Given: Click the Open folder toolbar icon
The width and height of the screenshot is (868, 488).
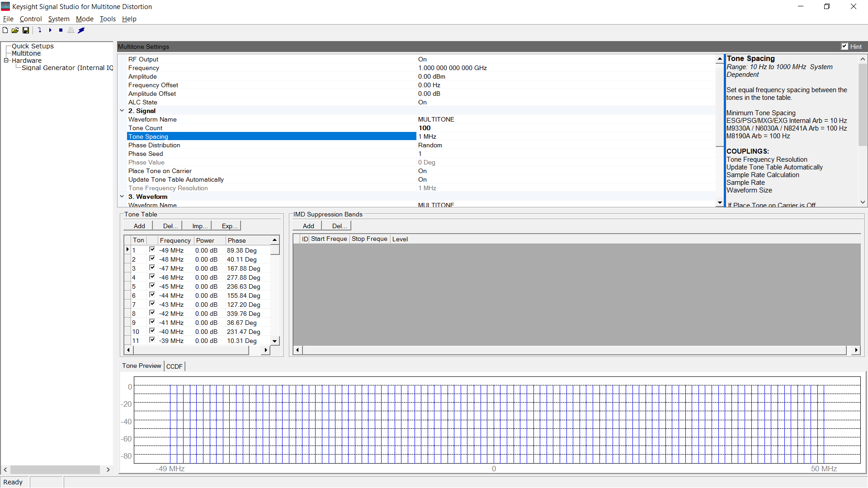Looking at the screenshot, I should click(15, 30).
